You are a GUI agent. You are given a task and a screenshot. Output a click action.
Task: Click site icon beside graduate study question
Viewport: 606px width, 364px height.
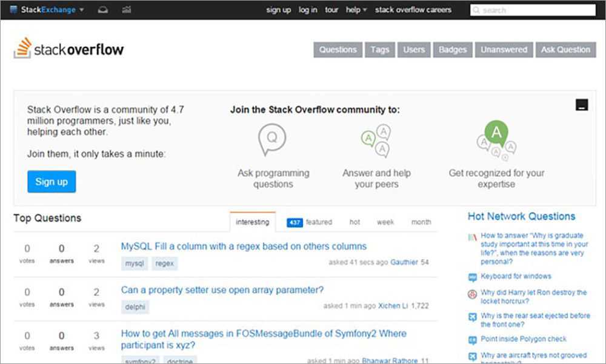(x=472, y=237)
